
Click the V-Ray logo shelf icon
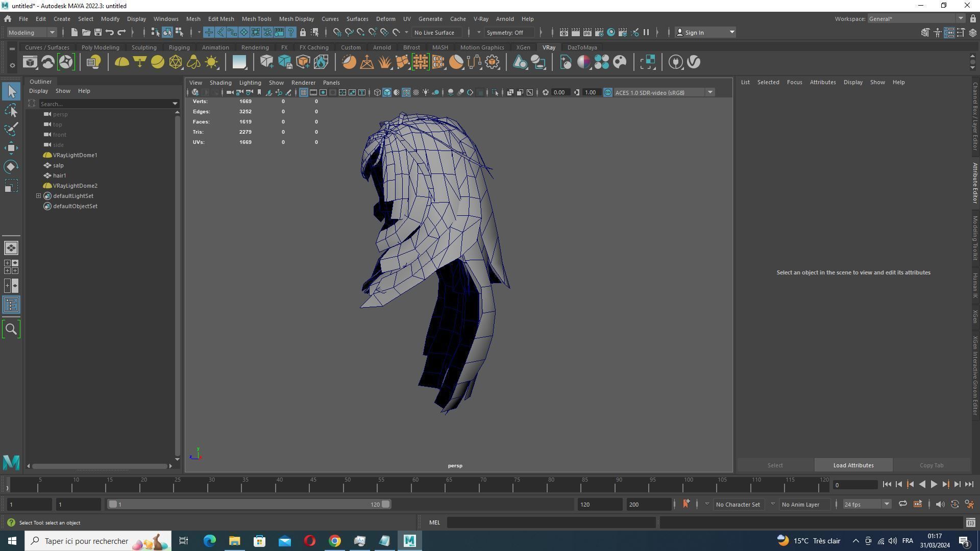point(694,62)
